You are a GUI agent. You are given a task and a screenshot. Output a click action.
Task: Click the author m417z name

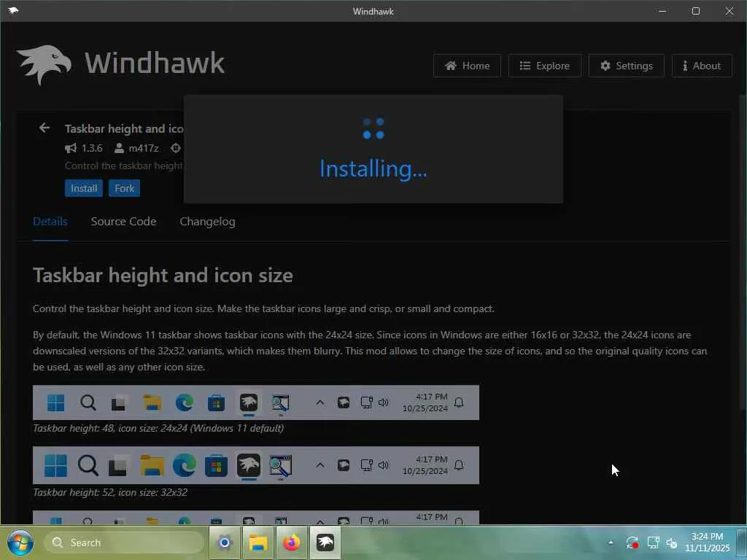144,148
